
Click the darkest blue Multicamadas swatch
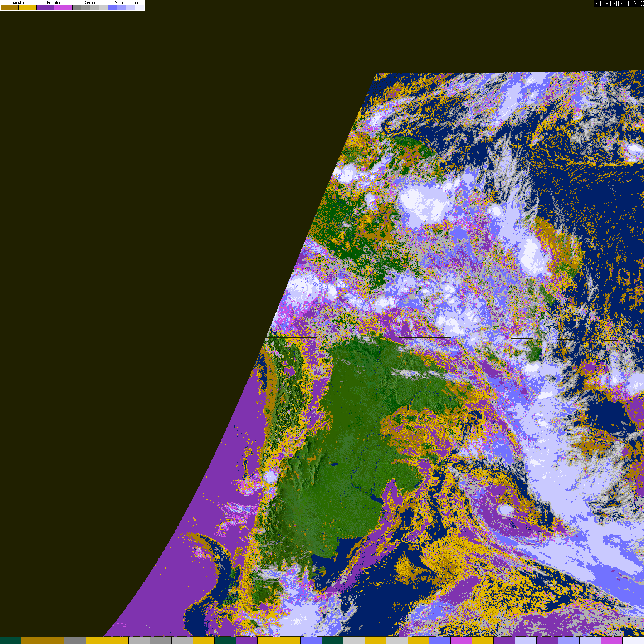click(x=113, y=8)
